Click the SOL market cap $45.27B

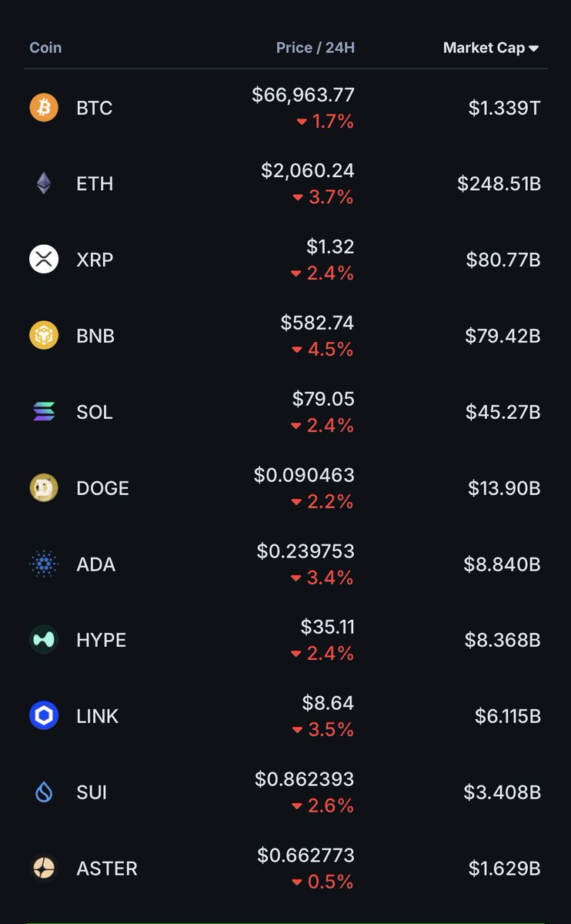pos(503,412)
